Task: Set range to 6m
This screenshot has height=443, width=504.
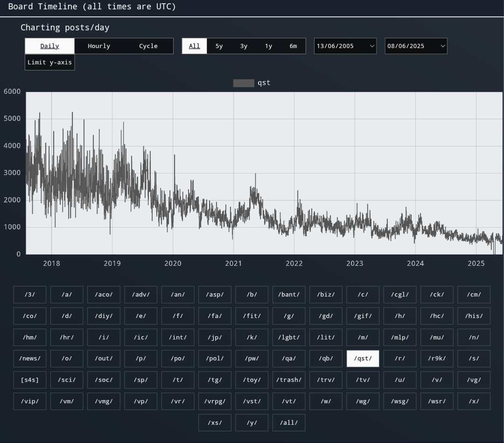Action: point(293,46)
